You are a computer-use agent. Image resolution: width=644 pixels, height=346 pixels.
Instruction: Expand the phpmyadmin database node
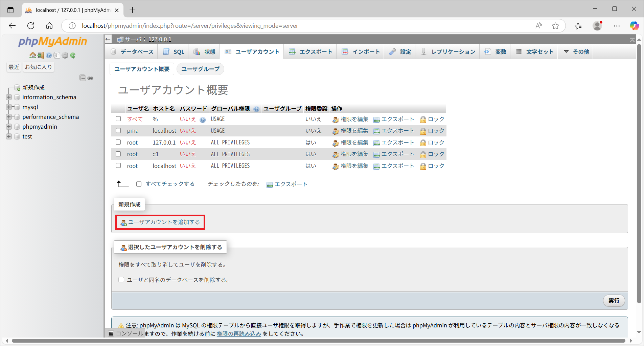9,127
